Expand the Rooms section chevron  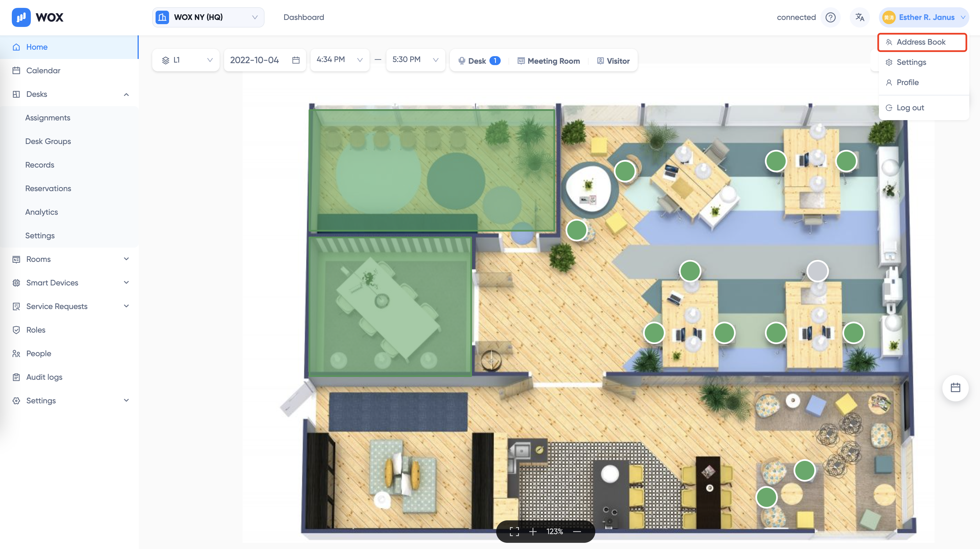(126, 259)
